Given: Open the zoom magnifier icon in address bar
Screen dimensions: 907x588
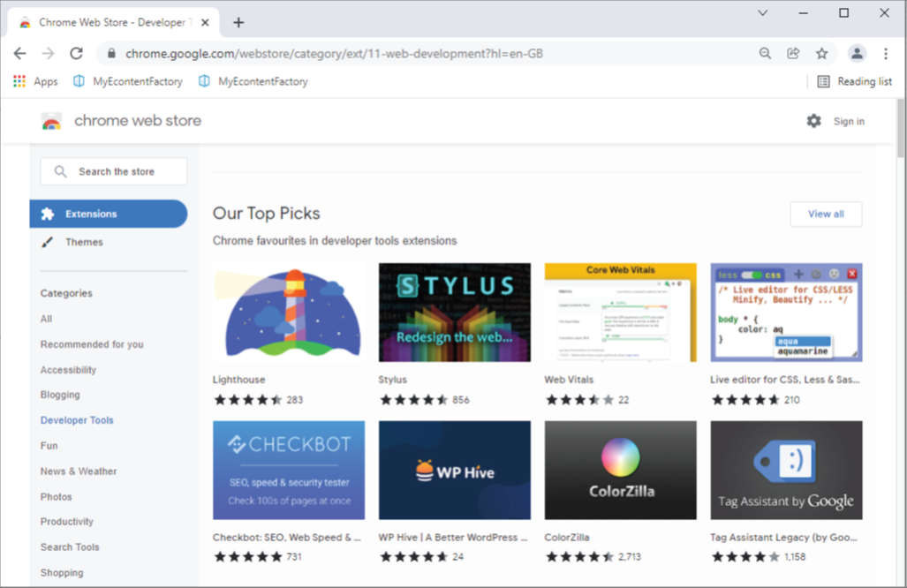Looking at the screenshot, I should pyautogui.click(x=765, y=54).
